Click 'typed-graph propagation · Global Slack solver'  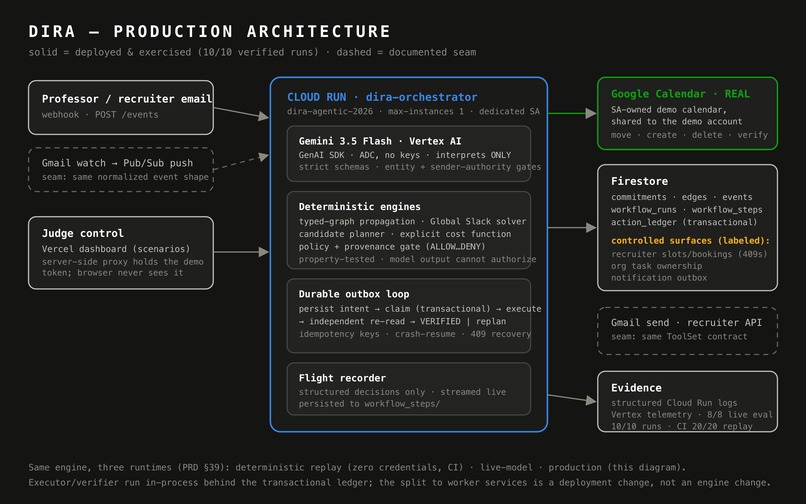412,221
